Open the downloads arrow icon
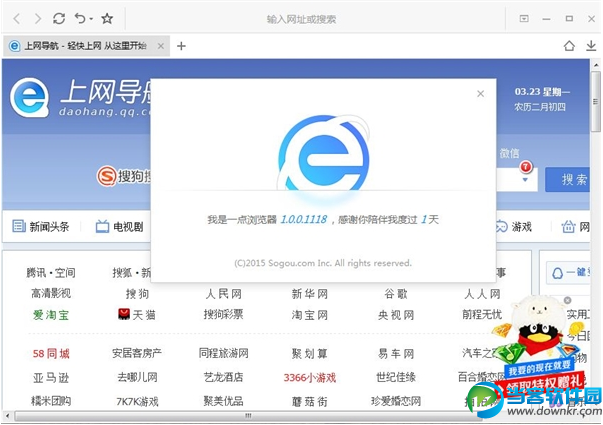Viewport: 603px width, 425px height. [591, 46]
